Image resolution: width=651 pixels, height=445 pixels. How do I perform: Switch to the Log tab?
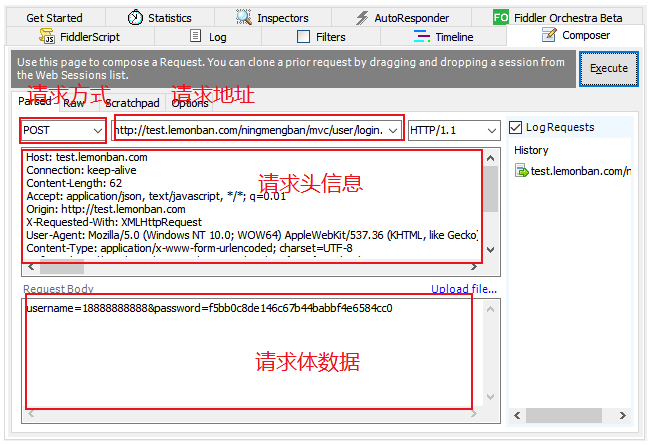(x=208, y=37)
